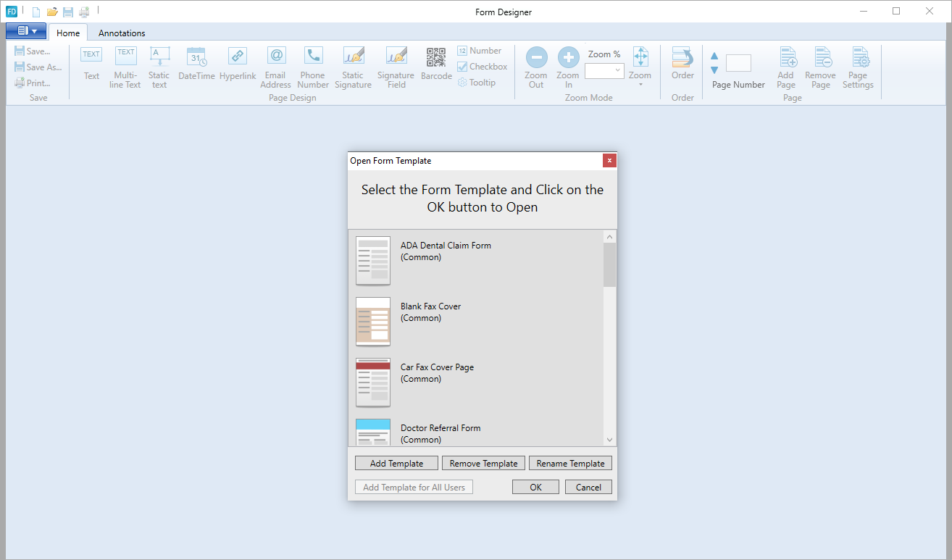Expand the Zoom % combo box

[x=617, y=71]
